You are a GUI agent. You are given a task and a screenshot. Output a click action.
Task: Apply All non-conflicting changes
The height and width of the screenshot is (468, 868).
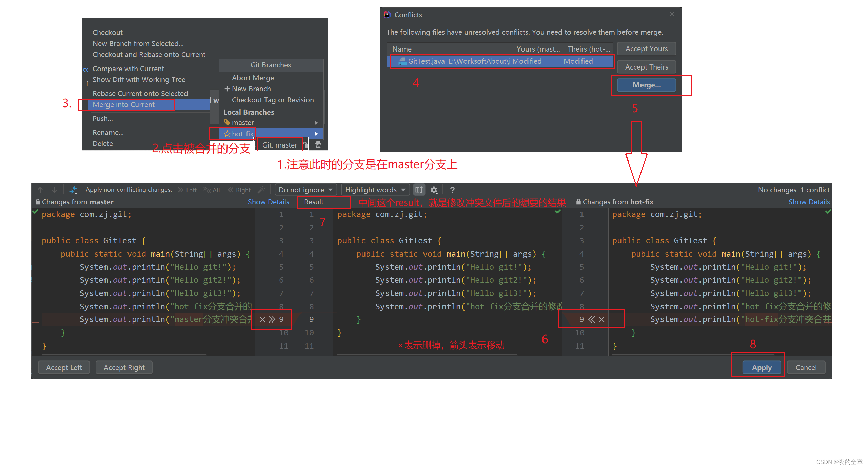[x=212, y=190]
